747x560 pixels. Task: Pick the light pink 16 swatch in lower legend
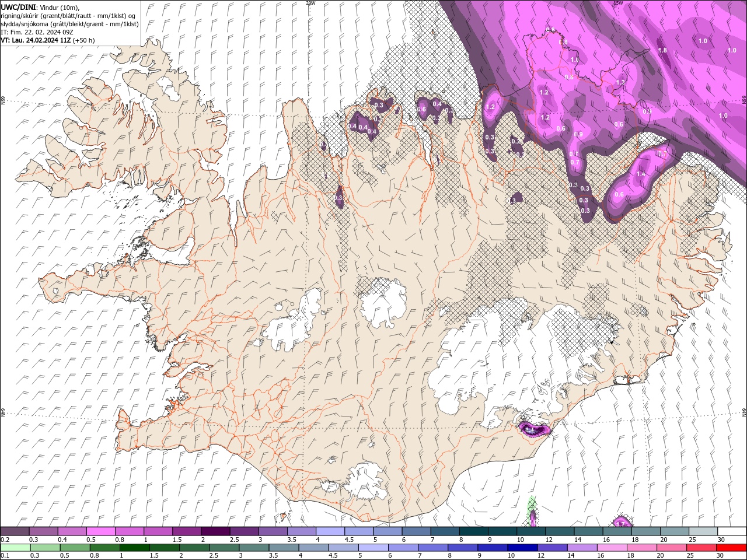[x=612, y=548]
